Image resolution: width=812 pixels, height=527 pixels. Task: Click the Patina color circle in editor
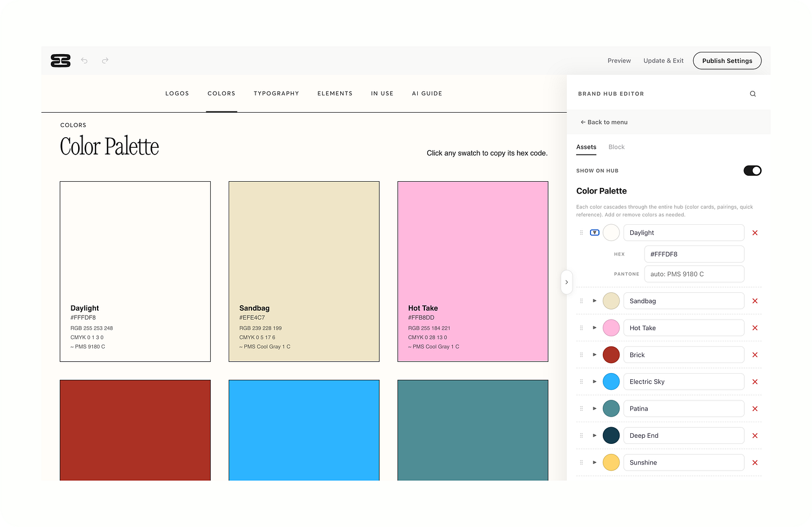611,409
